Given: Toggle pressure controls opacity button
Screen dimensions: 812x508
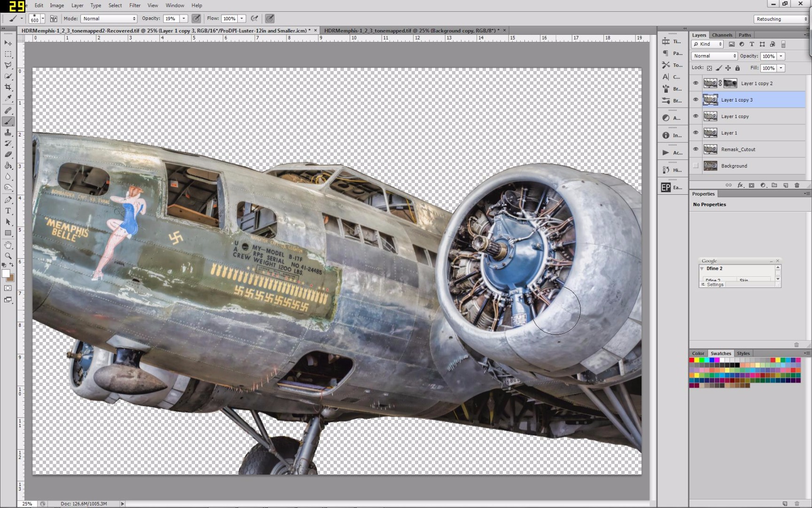Looking at the screenshot, I should point(196,19).
